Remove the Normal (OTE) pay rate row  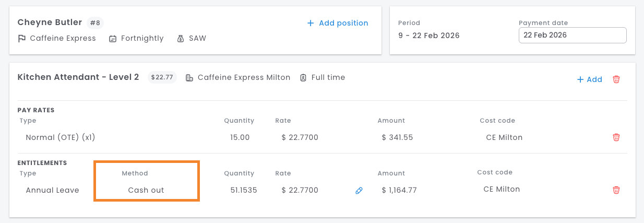[616, 137]
